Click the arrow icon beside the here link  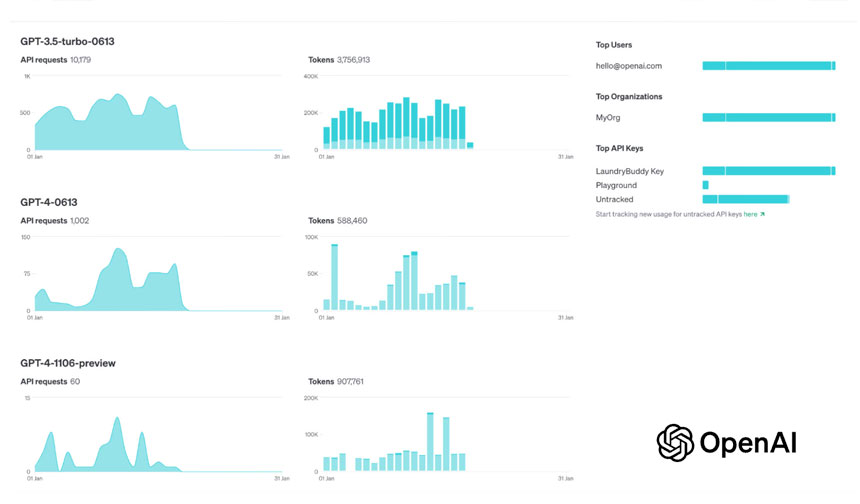click(x=762, y=214)
